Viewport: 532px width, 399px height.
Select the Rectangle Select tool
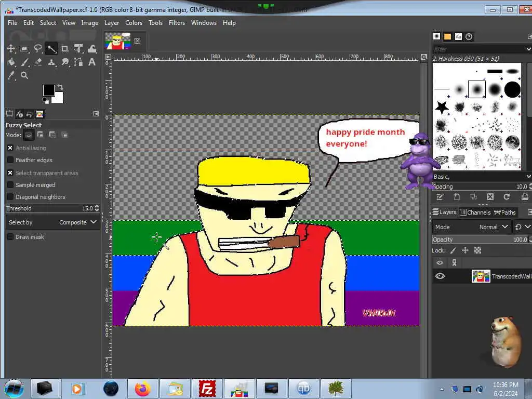(24, 49)
